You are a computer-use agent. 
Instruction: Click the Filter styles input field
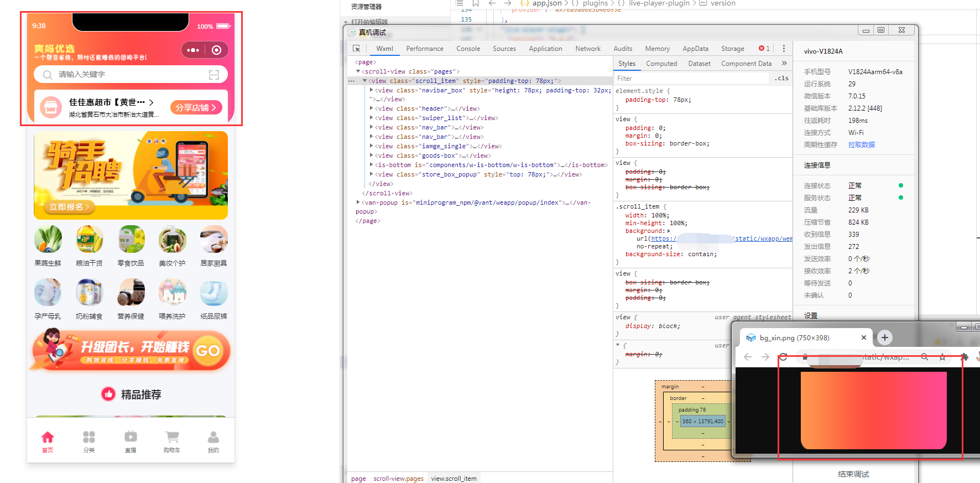pyautogui.click(x=691, y=79)
